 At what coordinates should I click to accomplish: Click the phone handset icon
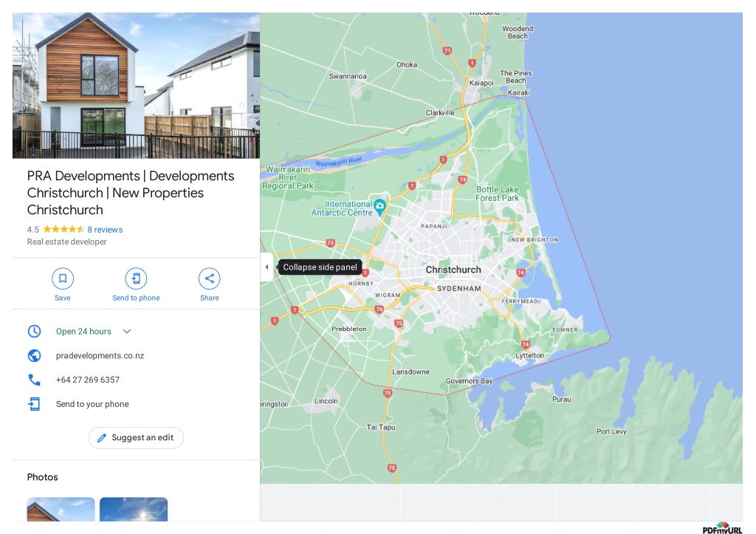click(34, 380)
